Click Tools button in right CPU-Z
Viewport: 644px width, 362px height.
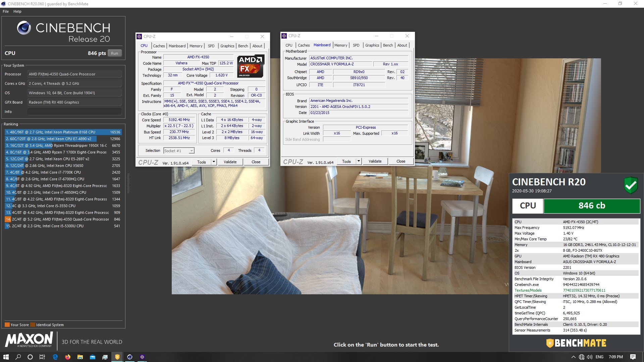pos(346,161)
